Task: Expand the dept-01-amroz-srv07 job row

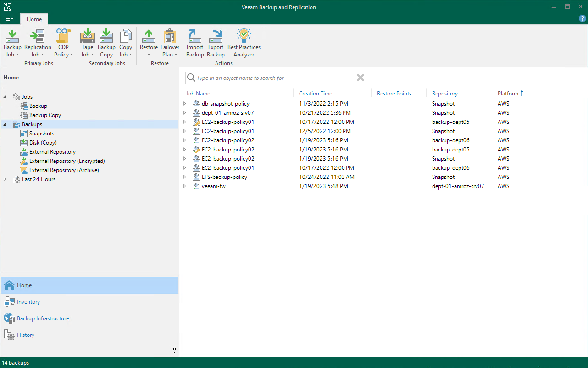Action: click(185, 113)
